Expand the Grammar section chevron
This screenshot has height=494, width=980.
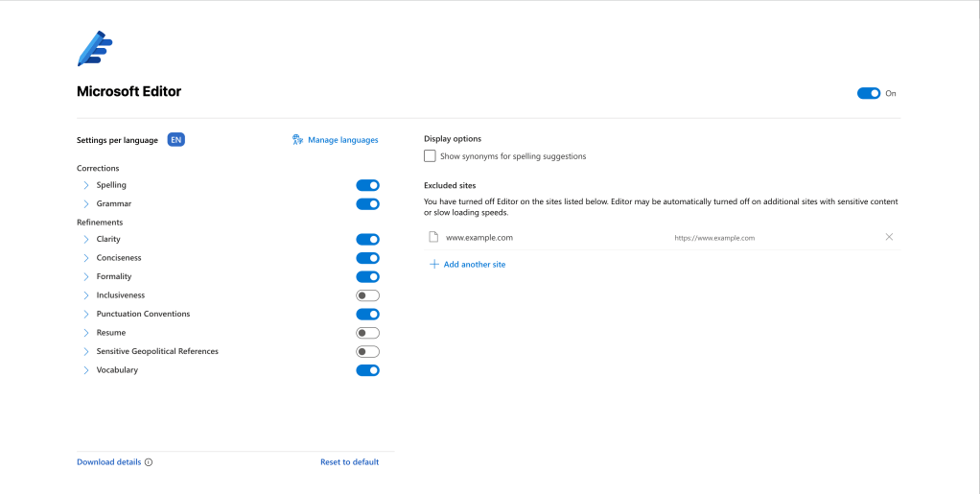pyautogui.click(x=86, y=204)
